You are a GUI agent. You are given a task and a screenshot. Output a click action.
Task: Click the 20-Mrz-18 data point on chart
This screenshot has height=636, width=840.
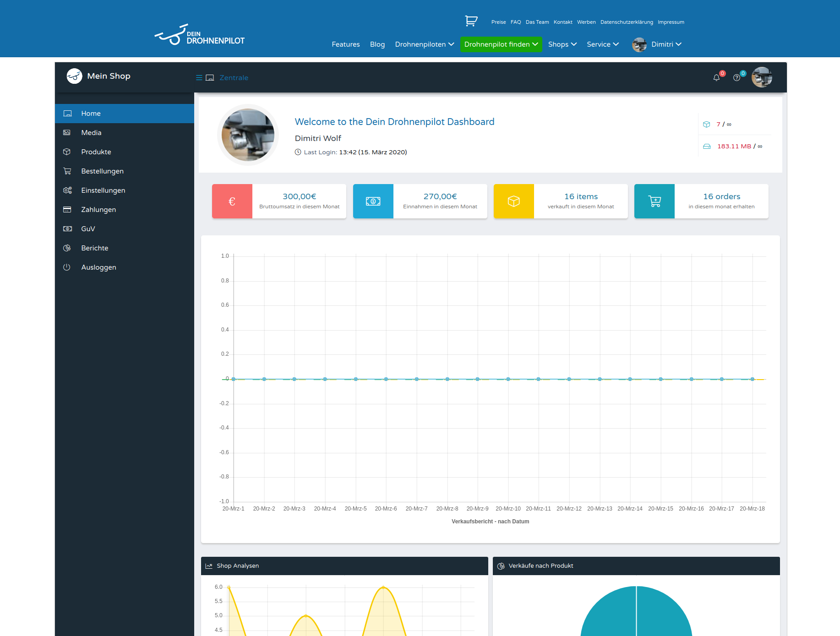[x=752, y=379]
